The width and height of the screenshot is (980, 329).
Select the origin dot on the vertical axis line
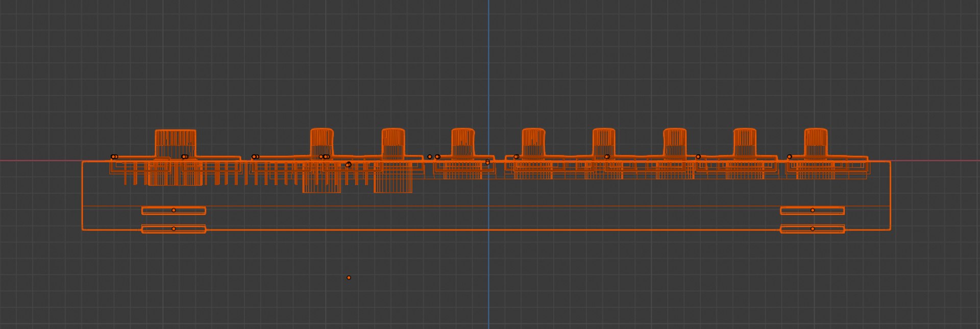point(487,162)
